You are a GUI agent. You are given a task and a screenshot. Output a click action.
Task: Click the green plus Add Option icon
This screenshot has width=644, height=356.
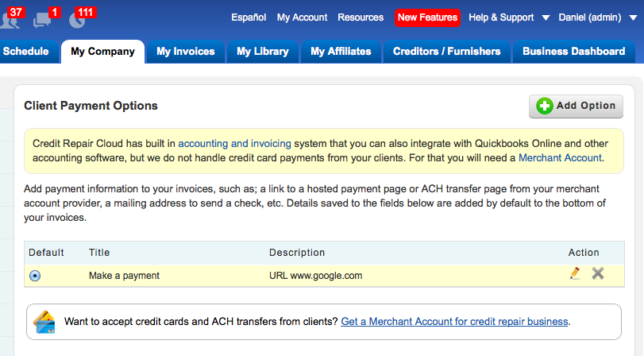[x=545, y=106]
